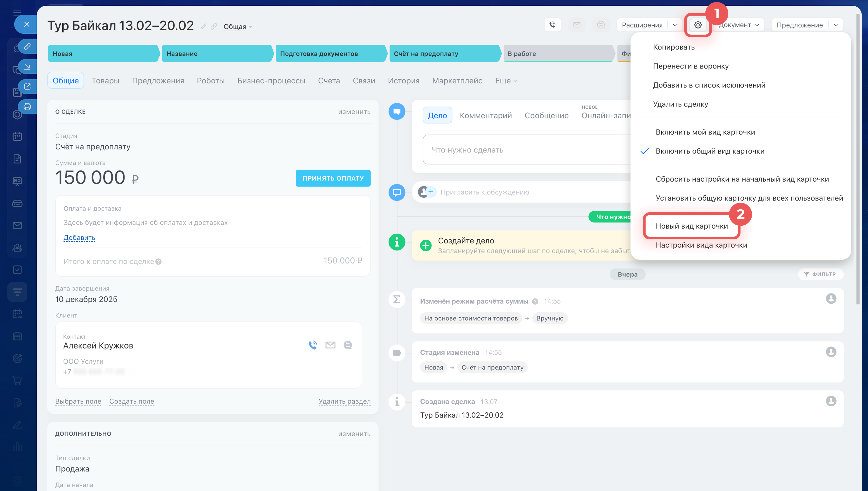Click the pencil icon next to deal title
This screenshot has height=491, width=868.
(x=203, y=27)
